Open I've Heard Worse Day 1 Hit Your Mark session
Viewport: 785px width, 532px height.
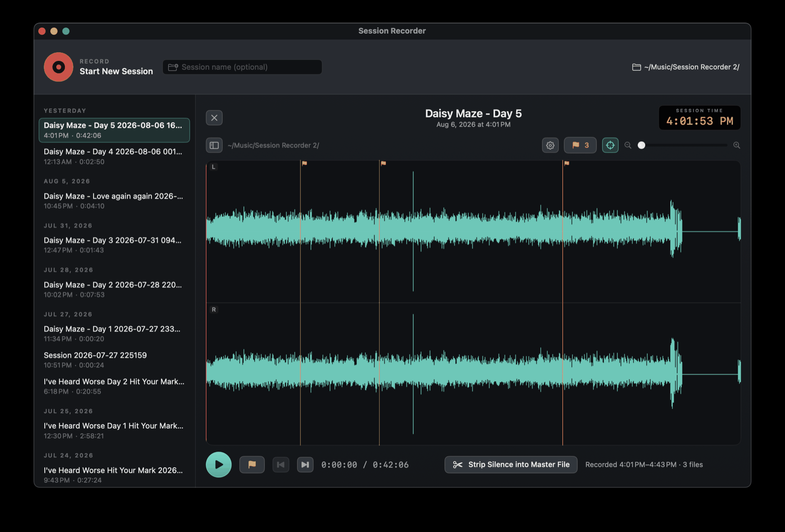(114, 430)
